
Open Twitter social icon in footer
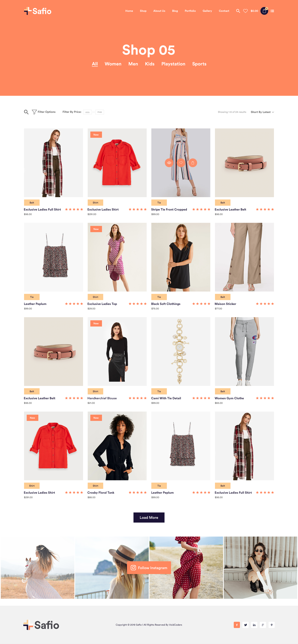coord(246,625)
